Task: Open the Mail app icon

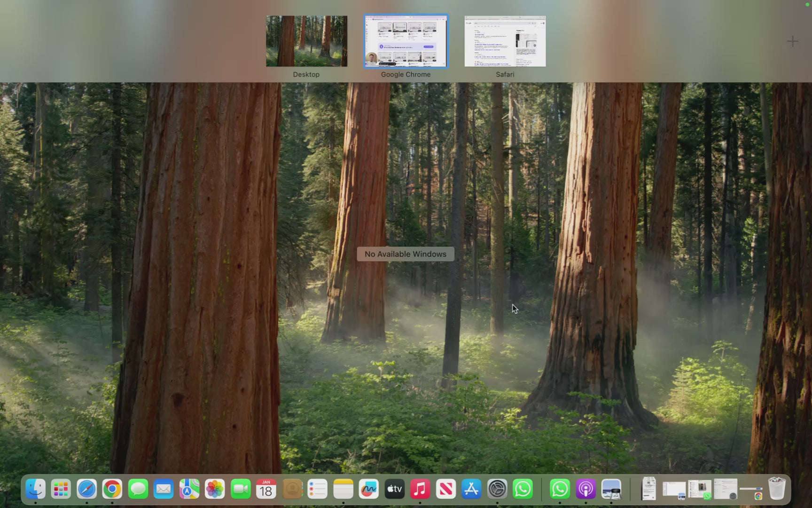Action: 164,489
